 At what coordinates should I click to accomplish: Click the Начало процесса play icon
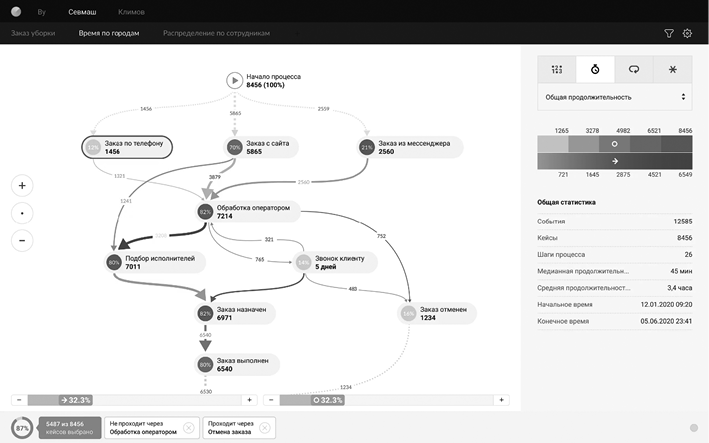233,80
